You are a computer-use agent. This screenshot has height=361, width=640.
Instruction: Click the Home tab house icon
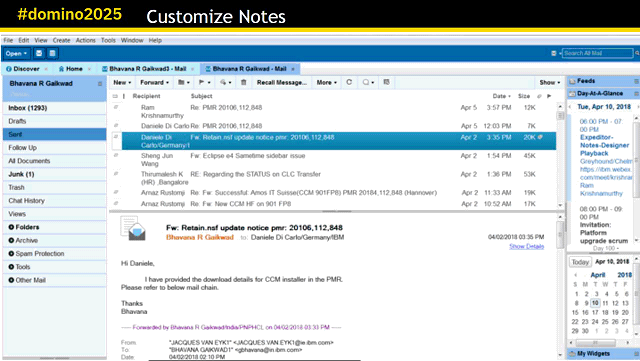coord(61,69)
